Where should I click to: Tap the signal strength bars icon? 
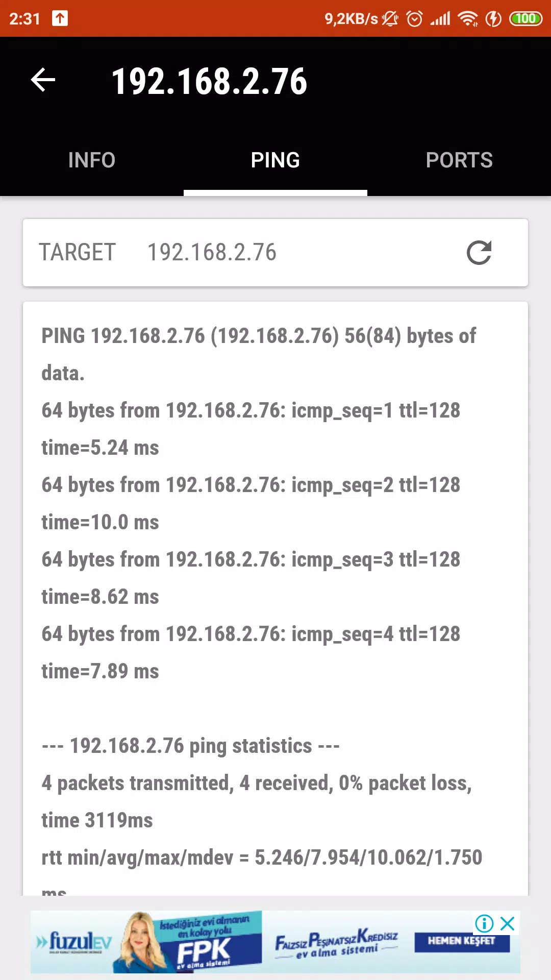440,19
